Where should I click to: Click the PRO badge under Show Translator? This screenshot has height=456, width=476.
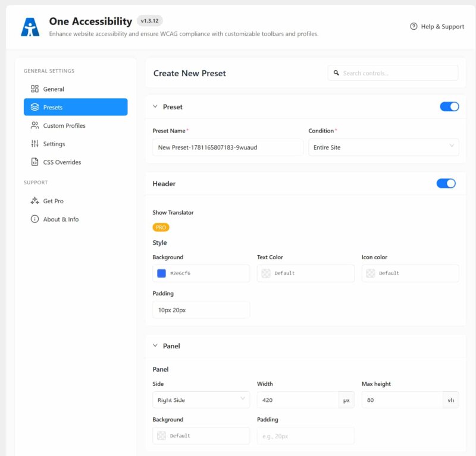point(161,227)
